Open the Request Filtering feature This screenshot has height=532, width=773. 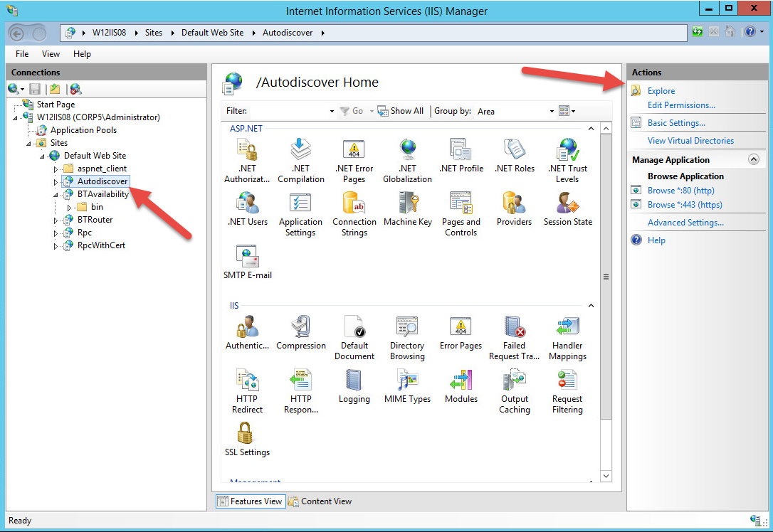[567, 391]
